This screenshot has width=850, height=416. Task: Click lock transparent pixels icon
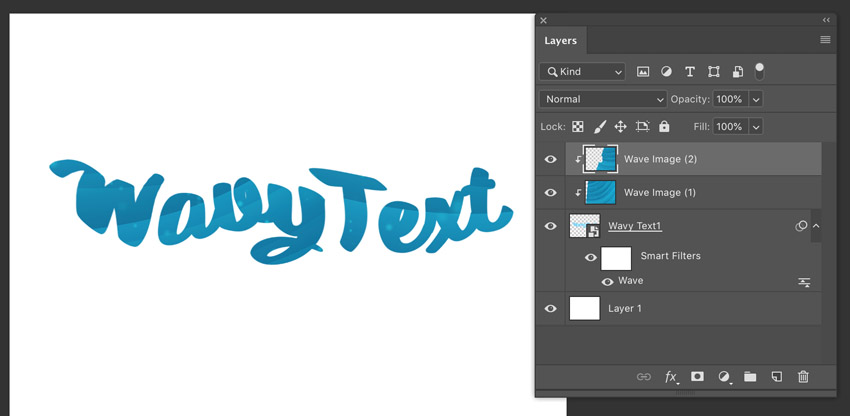pos(578,127)
